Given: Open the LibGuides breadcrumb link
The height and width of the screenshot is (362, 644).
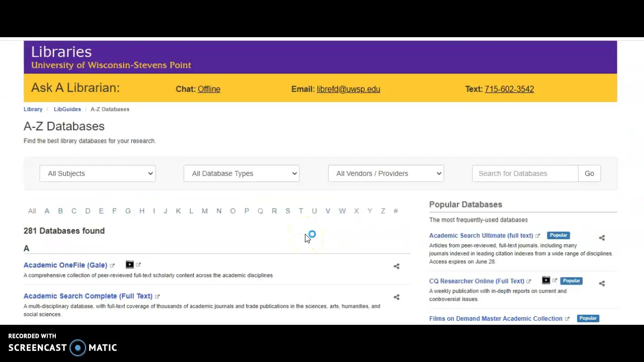Looking at the screenshot, I should coord(67,109).
